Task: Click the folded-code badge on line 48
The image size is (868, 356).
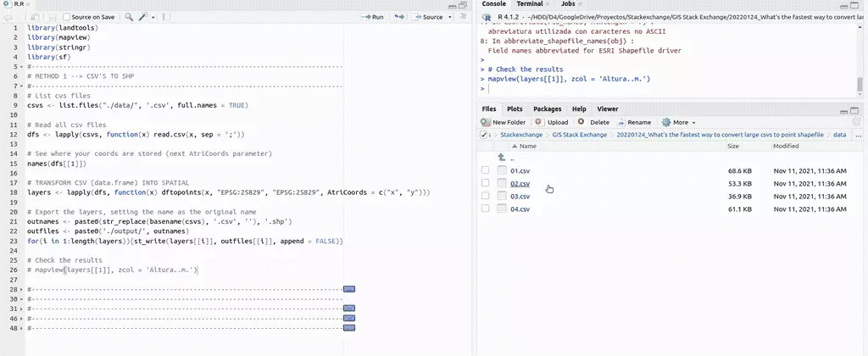Action: (x=348, y=328)
